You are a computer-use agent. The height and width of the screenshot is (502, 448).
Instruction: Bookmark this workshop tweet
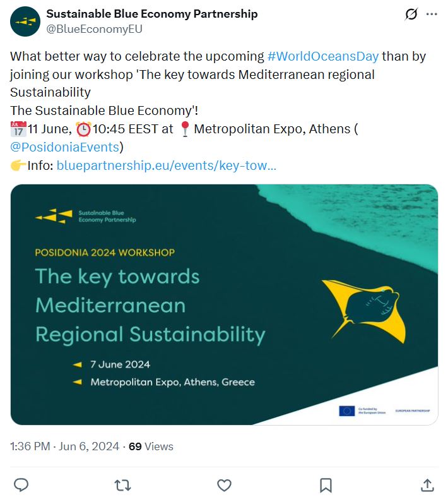[326, 485]
